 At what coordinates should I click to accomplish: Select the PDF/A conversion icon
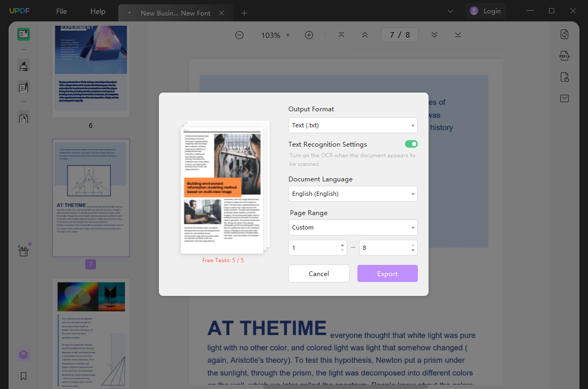(x=564, y=56)
